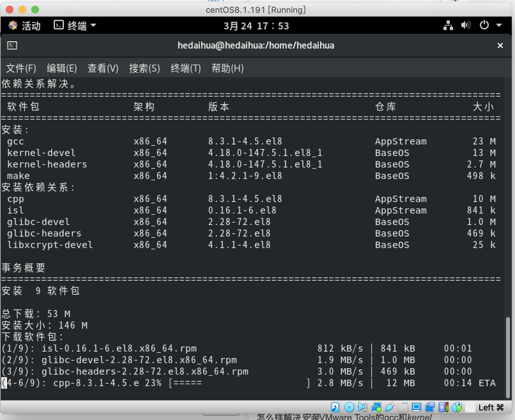Click the libxcrypt-devel package name
This screenshot has width=515, height=420.
pos(50,245)
